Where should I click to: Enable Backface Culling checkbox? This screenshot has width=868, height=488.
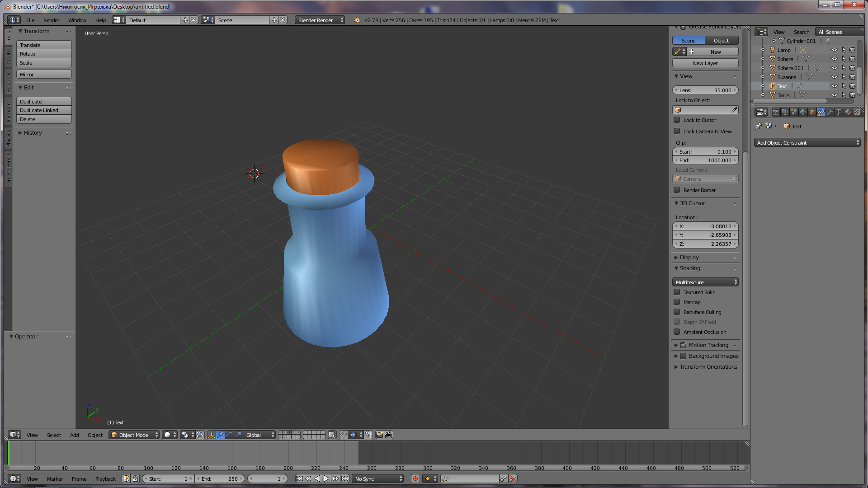point(677,312)
